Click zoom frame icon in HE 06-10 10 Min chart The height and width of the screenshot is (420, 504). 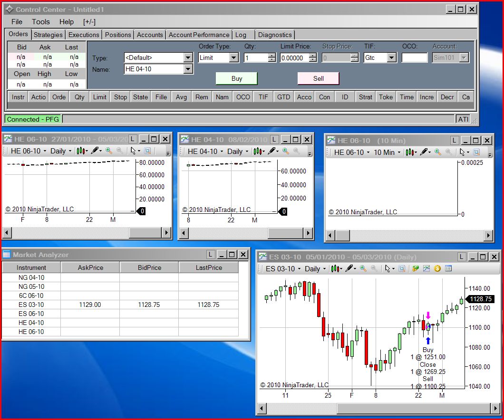click(476, 152)
